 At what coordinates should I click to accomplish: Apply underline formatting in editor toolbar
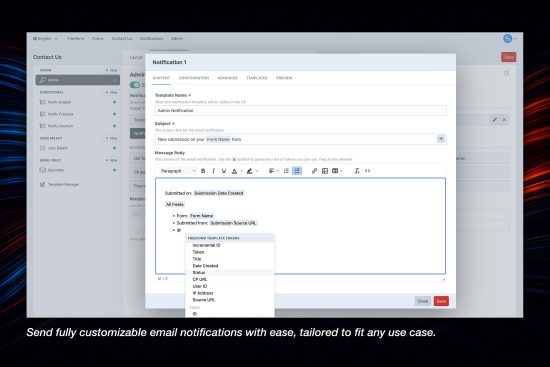coord(224,171)
